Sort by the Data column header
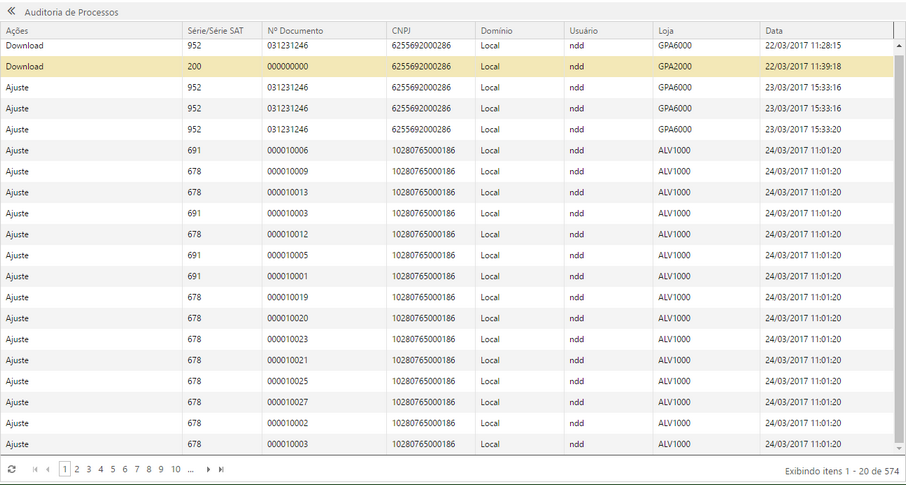Image resolution: width=906 pixels, height=485 pixels. coord(774,31)
